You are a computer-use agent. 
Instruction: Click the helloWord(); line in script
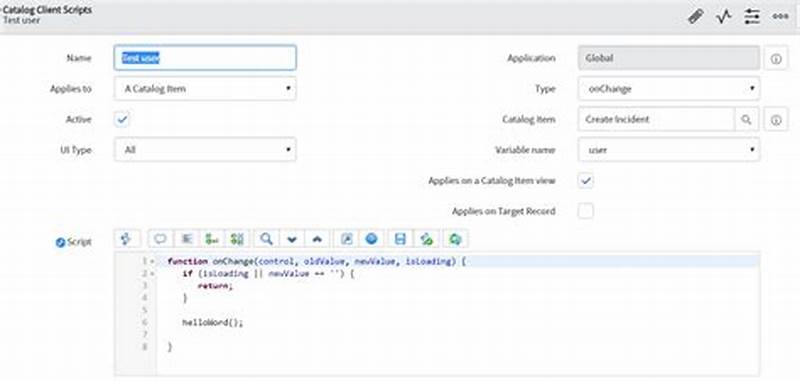pos(213,322)
